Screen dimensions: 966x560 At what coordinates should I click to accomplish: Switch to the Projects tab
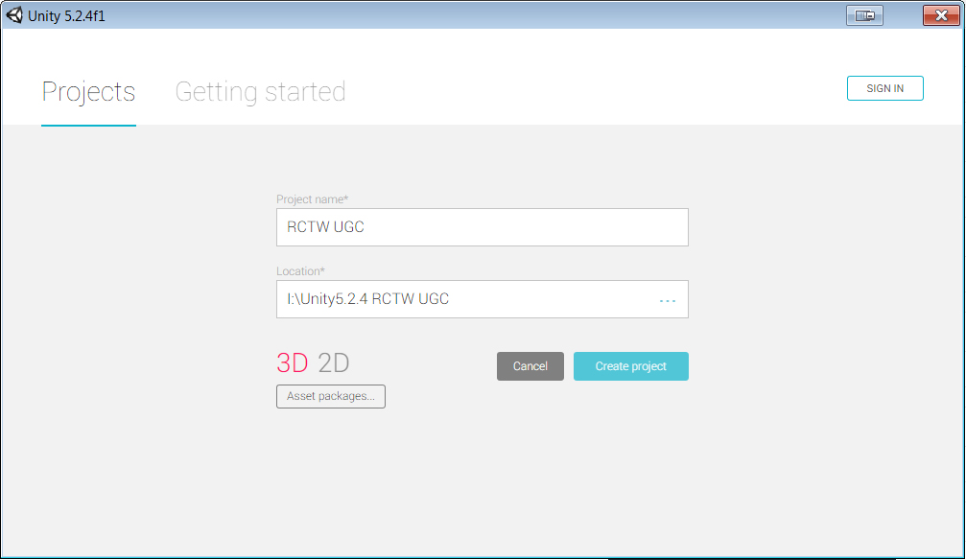88,92
